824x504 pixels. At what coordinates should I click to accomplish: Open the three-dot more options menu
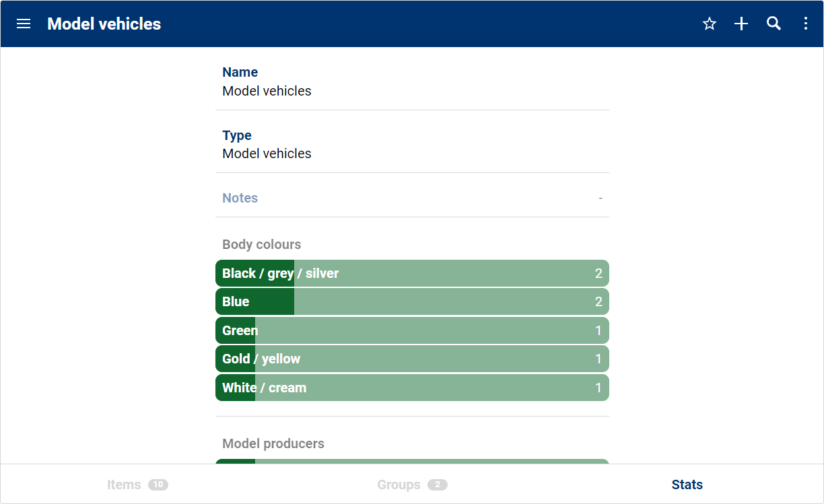pos(805,24)
